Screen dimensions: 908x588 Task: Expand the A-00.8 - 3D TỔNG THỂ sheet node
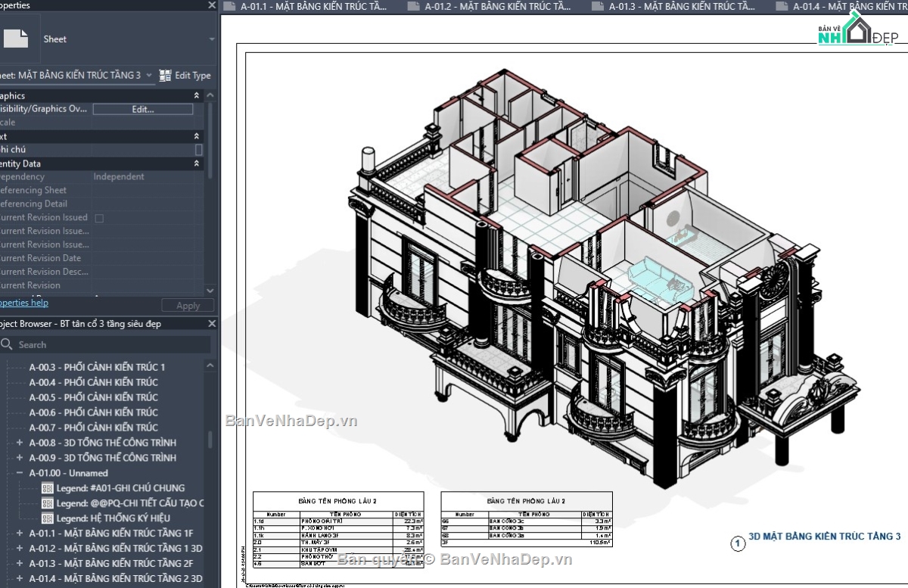tap(20, 443)
